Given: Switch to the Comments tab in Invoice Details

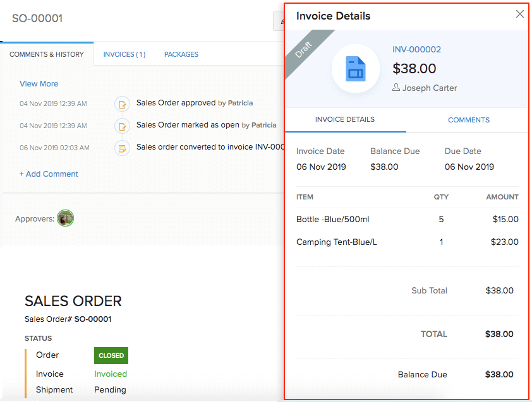Looking at the screenshot, I should click(x=469, y=119).
